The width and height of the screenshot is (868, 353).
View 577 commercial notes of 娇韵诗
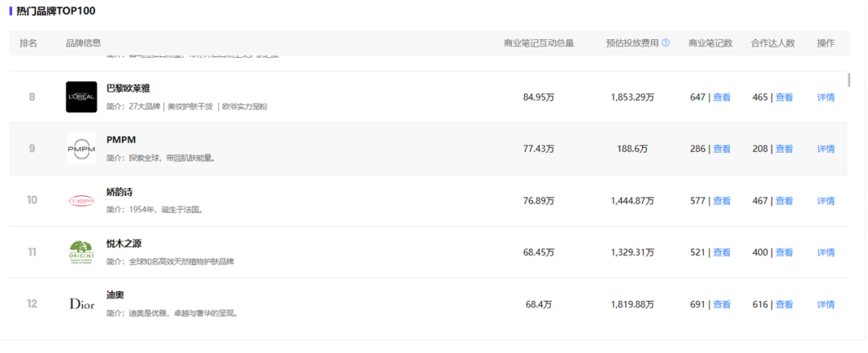(722, 201)
